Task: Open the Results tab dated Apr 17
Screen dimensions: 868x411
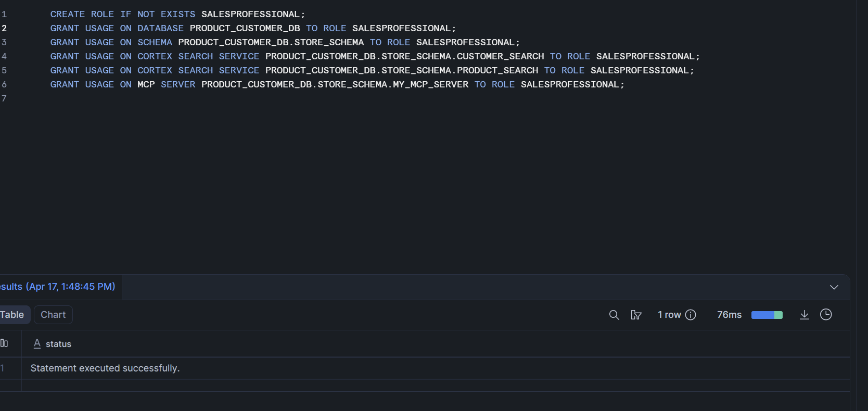Action: click(58, 287)
